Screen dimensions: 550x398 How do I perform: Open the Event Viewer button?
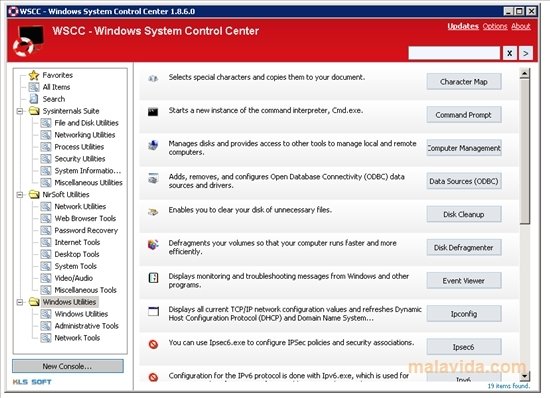(x=464, y=281)
